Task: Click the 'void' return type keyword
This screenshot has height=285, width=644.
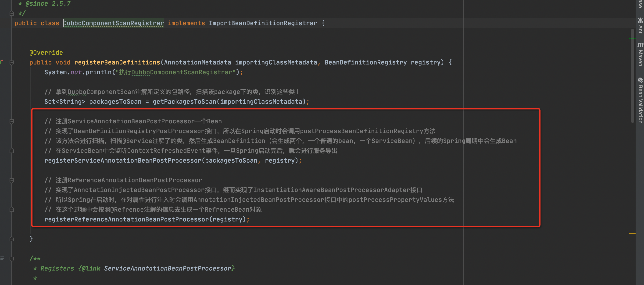Action: [63, 62]
